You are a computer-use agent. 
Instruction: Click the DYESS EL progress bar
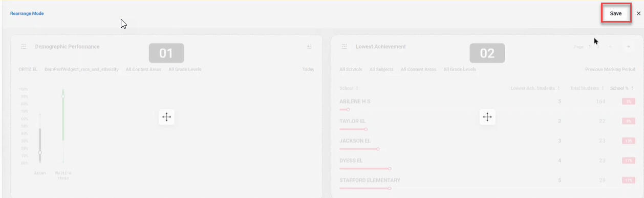365,168
